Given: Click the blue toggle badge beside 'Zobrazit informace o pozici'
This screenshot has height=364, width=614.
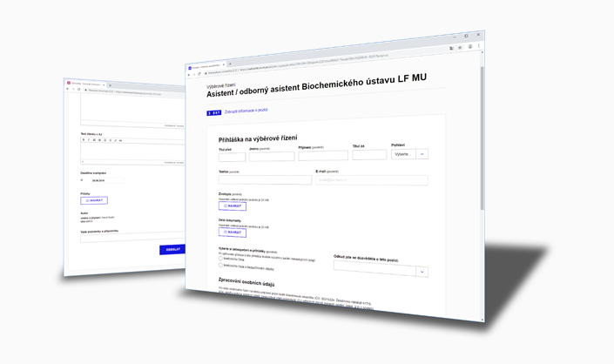Looking at the screenshot, I should click(x=213, y=112).
